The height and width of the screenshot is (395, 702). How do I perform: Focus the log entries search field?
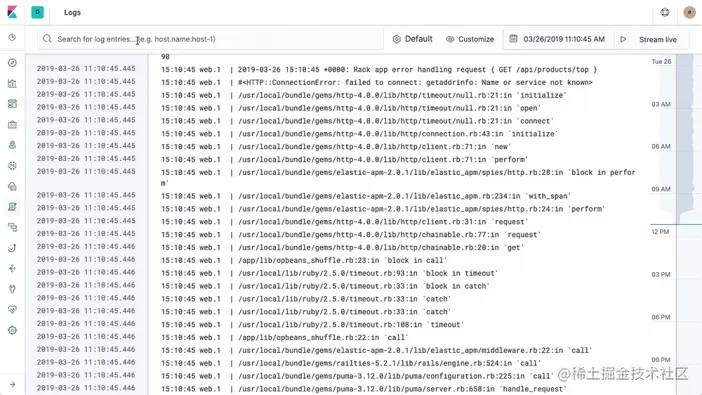210,39
